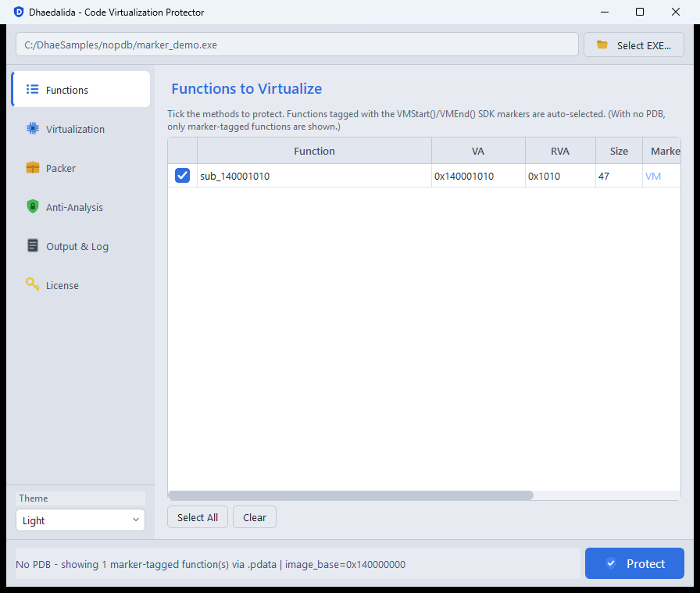This screenshot has height=593, width=700.
Task: Click the Functions list icon in sidebar
Action: coord(32,89)
